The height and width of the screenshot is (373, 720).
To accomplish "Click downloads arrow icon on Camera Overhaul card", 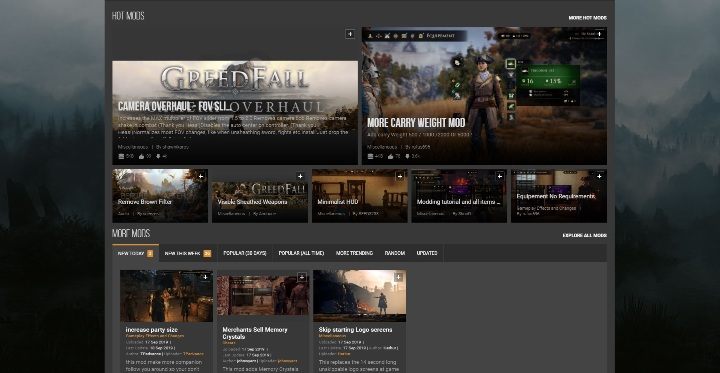I will pyautogui.click(x=158, y=156).
